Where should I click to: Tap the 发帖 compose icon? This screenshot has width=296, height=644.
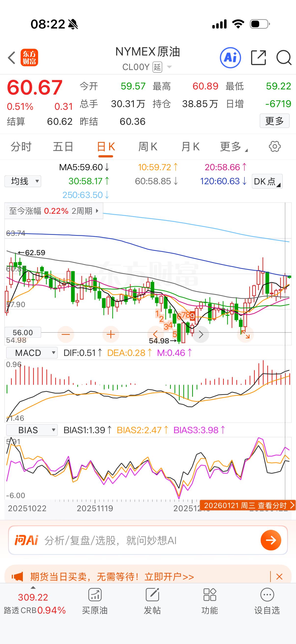pos(152,594)
